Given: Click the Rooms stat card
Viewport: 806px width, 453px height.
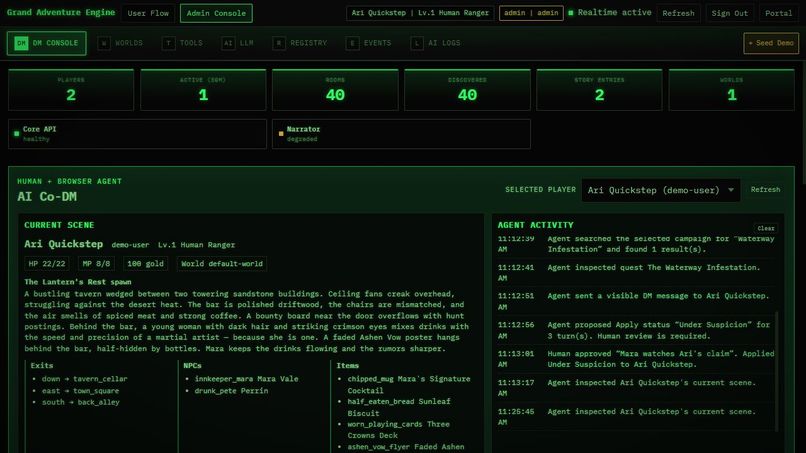Looking at the screenshot, I should pos(335,90).
